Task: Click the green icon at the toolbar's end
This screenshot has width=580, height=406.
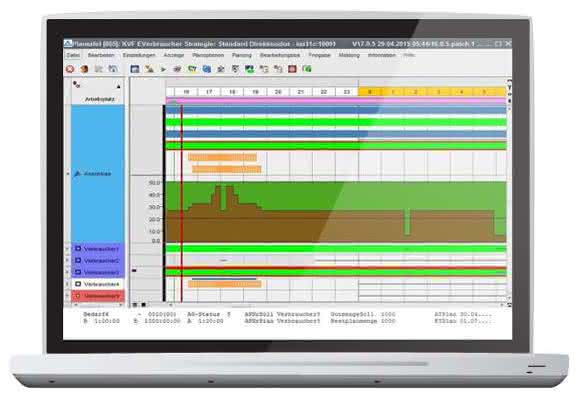Action: 307,69
